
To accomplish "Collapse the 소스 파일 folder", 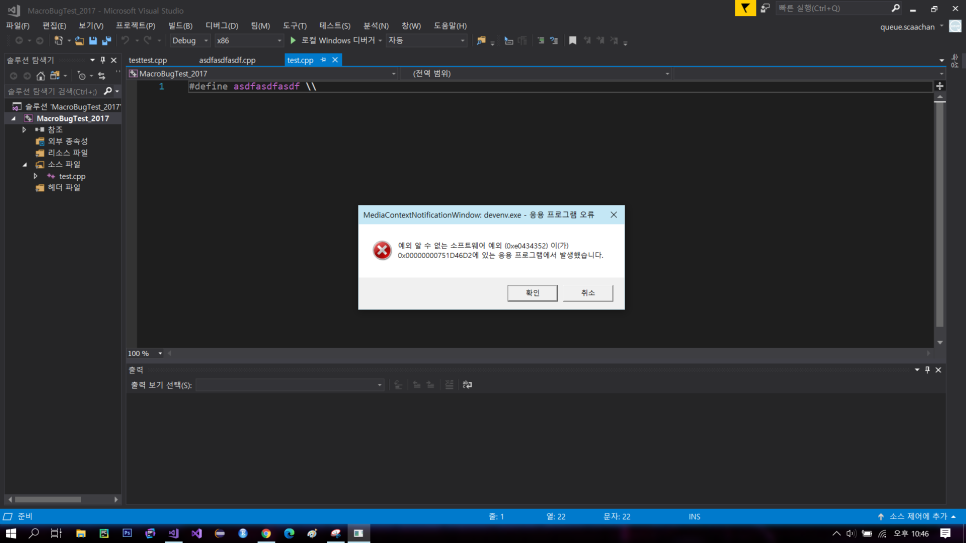I will [25, 165].
